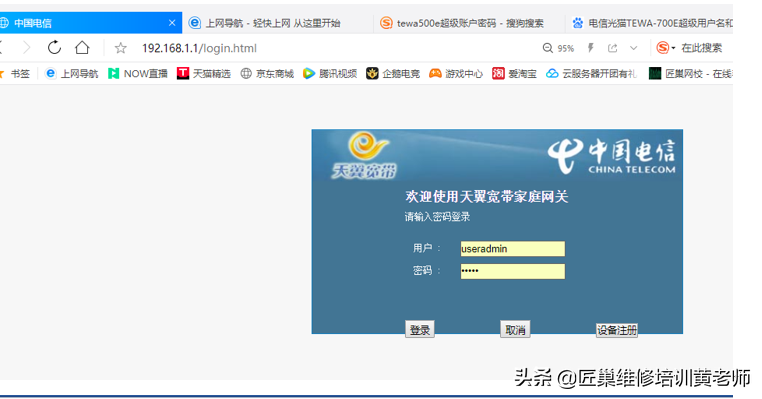This screenshot has width=762, height=399.
Task: Open the 云服务器开团有礼 bookmark
Action: pyautogui.click(x=591, y=74)
